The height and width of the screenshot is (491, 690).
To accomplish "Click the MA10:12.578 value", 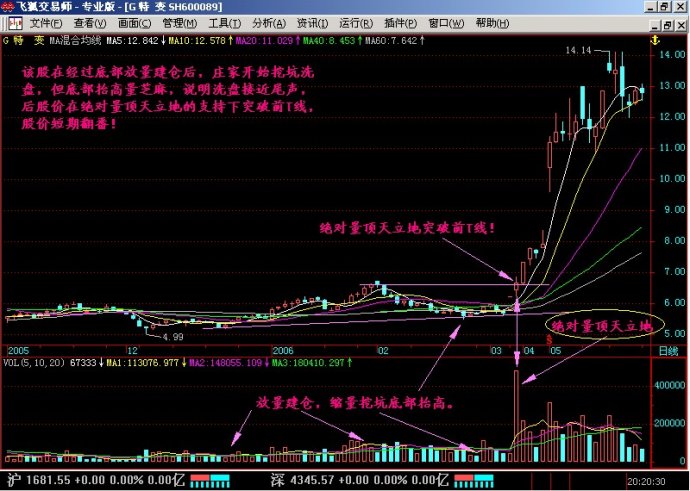I will (197, 41).
